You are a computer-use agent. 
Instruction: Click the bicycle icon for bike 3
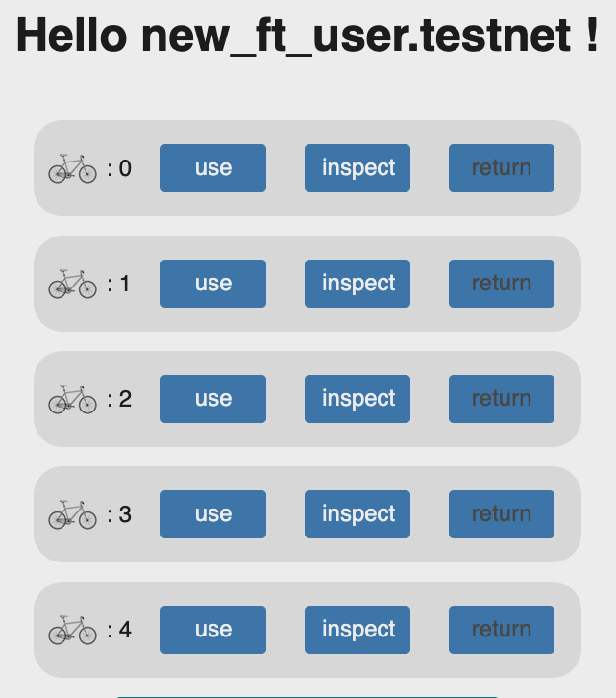[72, 514]
